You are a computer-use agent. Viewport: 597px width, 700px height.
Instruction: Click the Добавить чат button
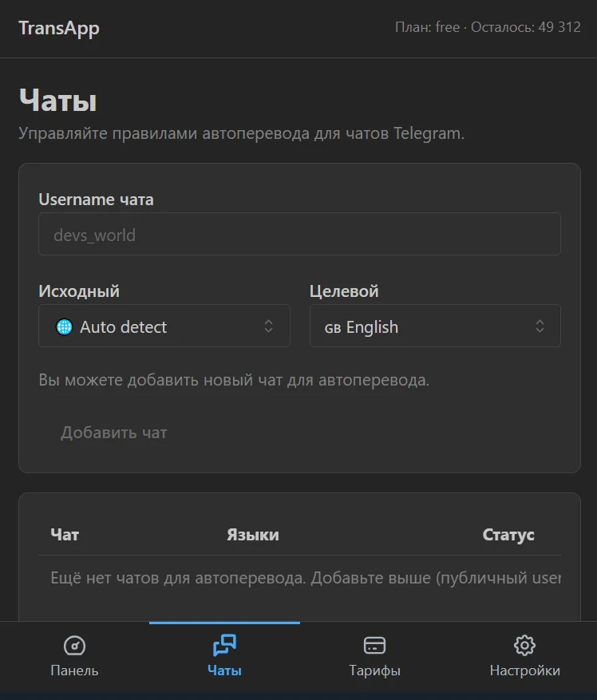pyautogui.click(x=114, y=433)
